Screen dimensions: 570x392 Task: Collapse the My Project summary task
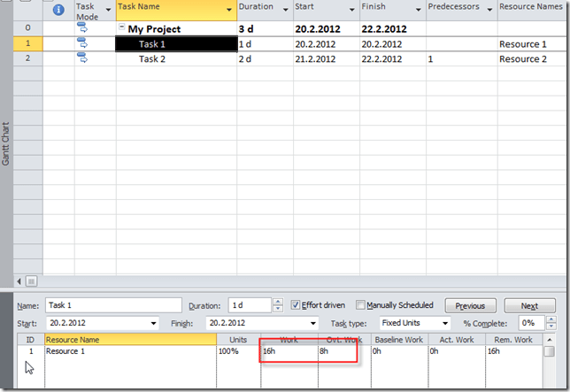[122, 28]
